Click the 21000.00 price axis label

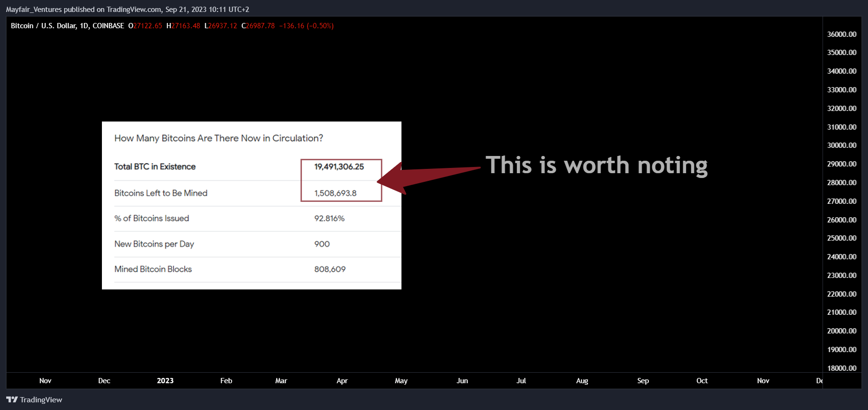(x=842, y=312)
